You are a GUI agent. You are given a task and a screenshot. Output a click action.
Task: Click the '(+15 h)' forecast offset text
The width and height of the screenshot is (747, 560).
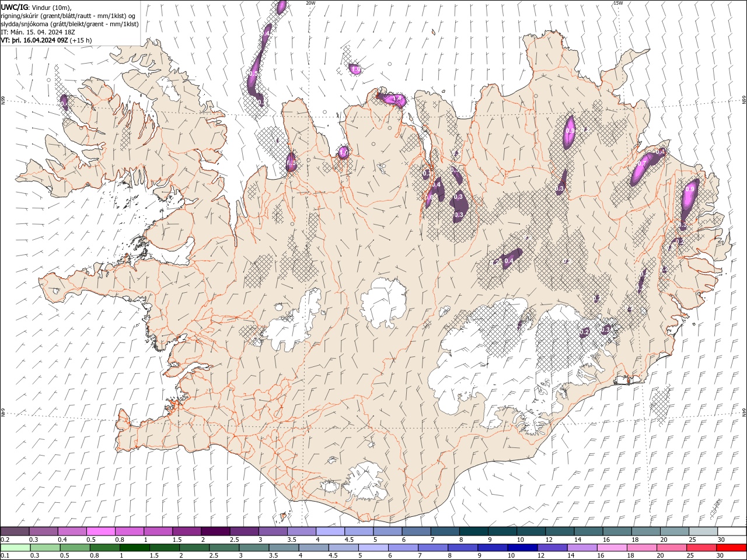tap(81, 40)
